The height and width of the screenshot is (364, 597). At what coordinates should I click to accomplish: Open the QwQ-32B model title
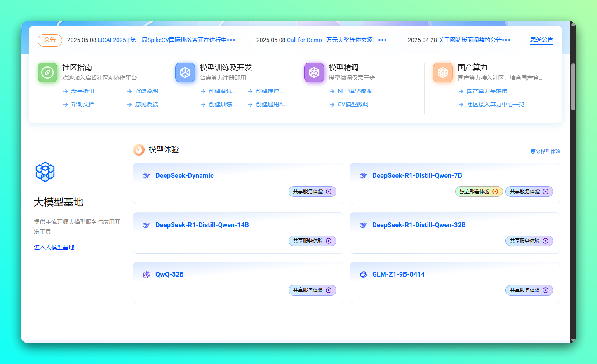[x=169, y=275]
